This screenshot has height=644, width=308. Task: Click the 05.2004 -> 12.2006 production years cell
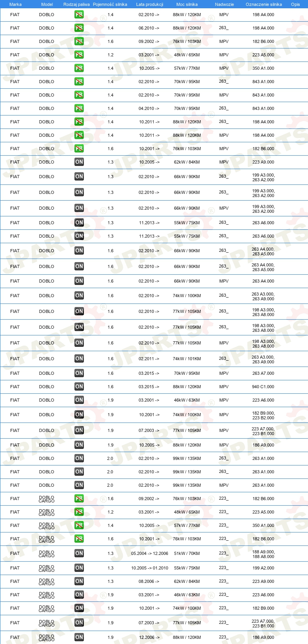pyautogui.click(x=150, y=553)
